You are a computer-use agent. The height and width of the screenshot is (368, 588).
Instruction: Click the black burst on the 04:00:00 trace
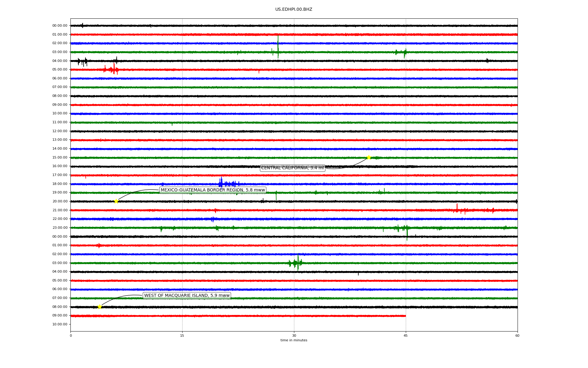83,62
